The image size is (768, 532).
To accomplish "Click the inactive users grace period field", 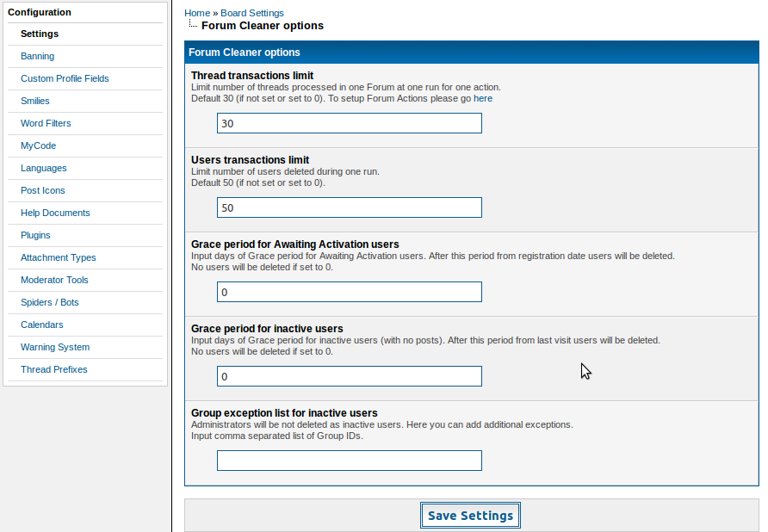I will (349, 376).
